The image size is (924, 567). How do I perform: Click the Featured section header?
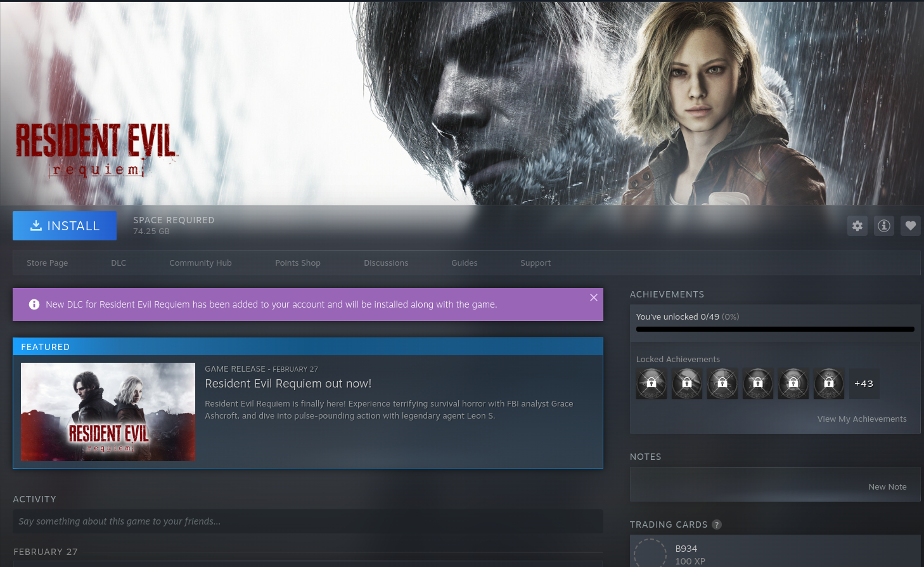pyautogui.click(x=308, y=347)
